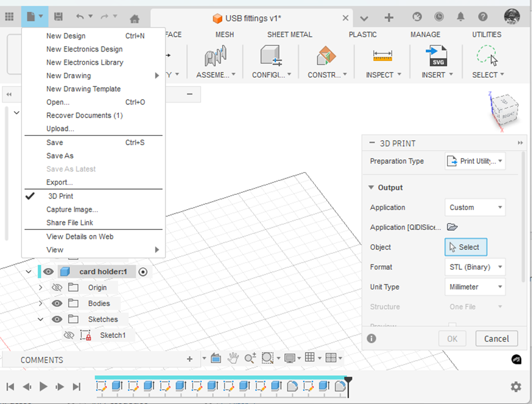Collapse the Sketches folder
The image size is (532, 404).
pos(41,319)
